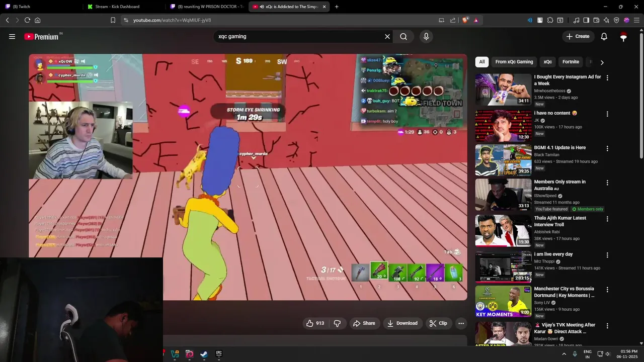Like the video with 913 likes
The width and height of the screenshot is (644, 362).
[315, 323]
